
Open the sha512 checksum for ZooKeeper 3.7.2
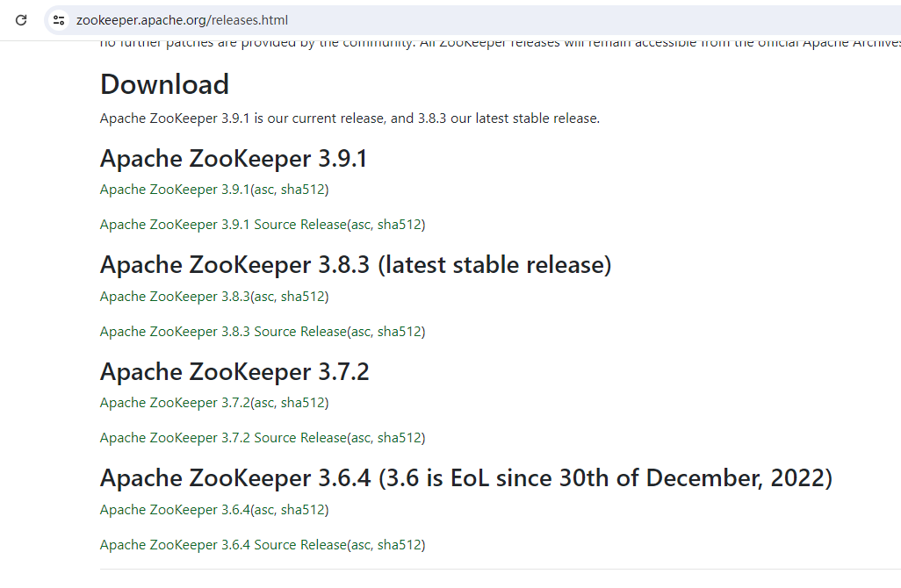pos(302,403)
